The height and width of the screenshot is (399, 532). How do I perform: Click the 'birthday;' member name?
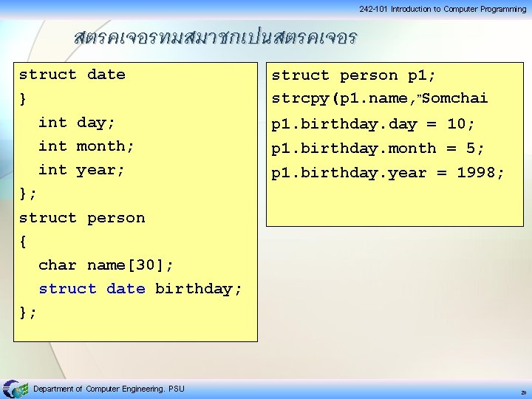click(198, 289)
